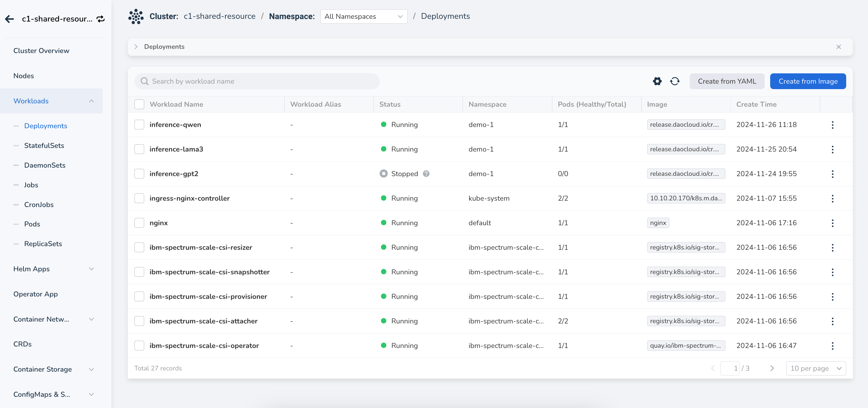Click the page number input box
The width and height of the screenshot is (868, 408).
pyautogui.click(x=730, y=368)
